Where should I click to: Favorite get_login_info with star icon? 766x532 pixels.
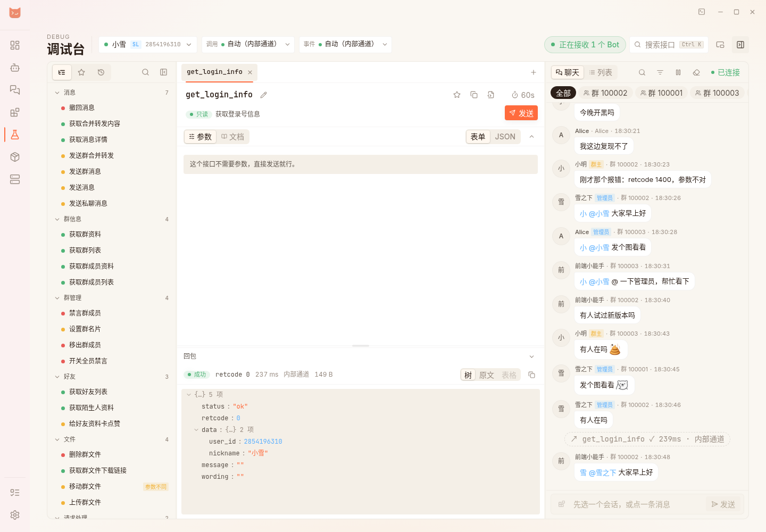pos(457,95)
